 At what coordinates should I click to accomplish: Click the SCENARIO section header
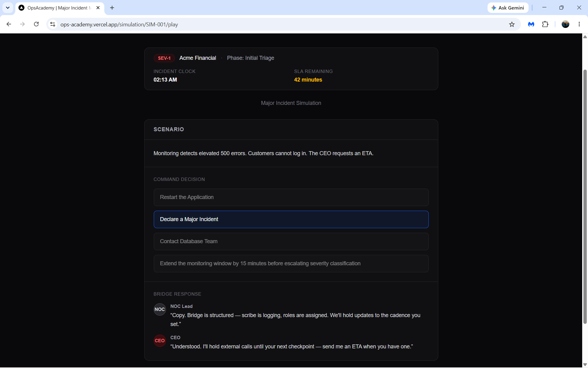point(169,129)
